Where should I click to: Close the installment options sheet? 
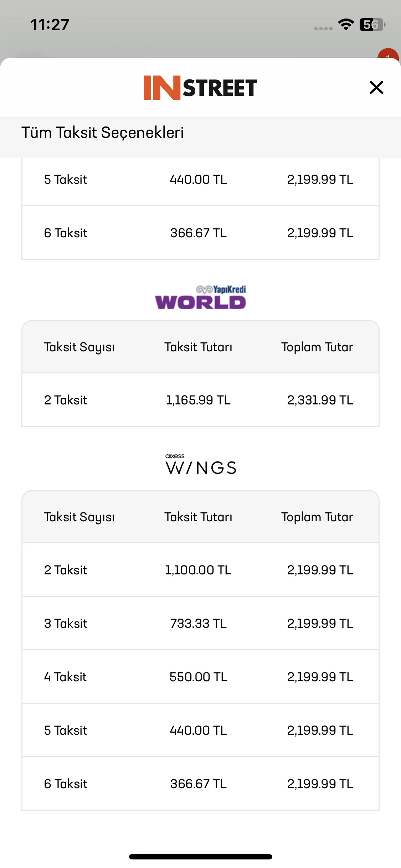(x=376, y=87)
